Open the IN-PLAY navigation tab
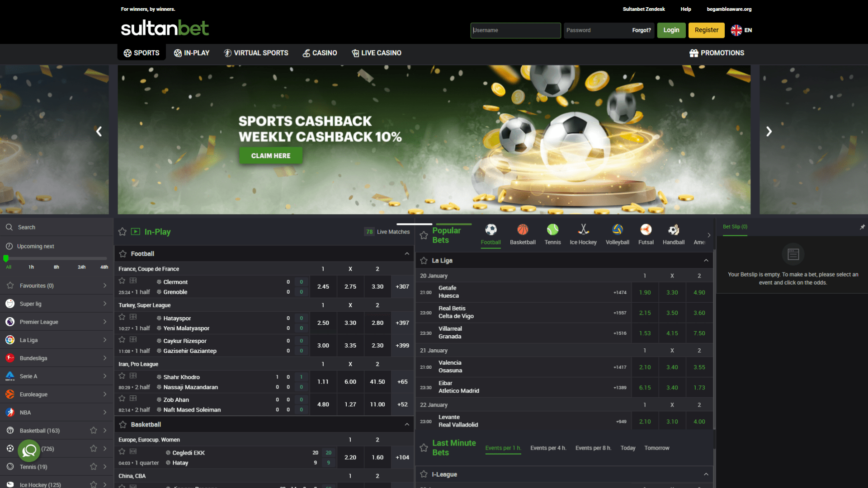Viewport: 868px width, 488px height. tap(192, 53)
